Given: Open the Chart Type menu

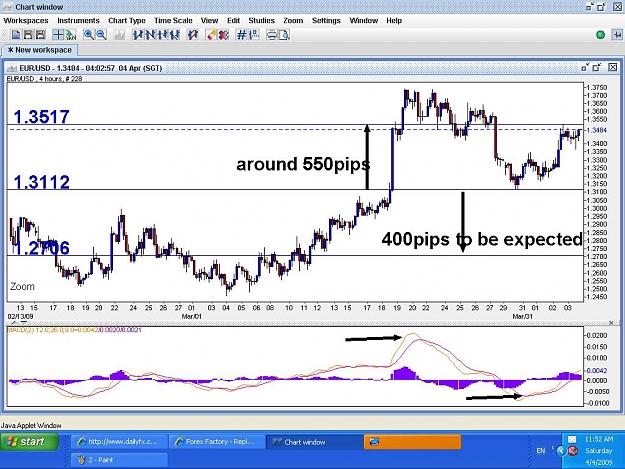Looking at the screenshot, I should click(127, 21).
